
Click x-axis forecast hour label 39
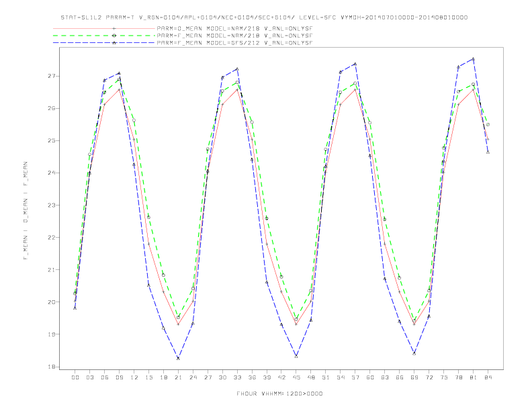click(267, 377)
